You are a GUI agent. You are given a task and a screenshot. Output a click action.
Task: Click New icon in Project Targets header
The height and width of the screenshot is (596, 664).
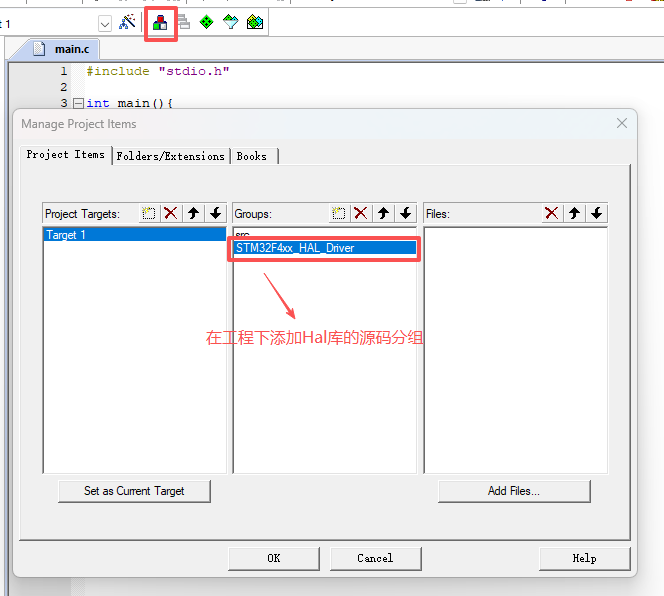[x=149, y=213]
